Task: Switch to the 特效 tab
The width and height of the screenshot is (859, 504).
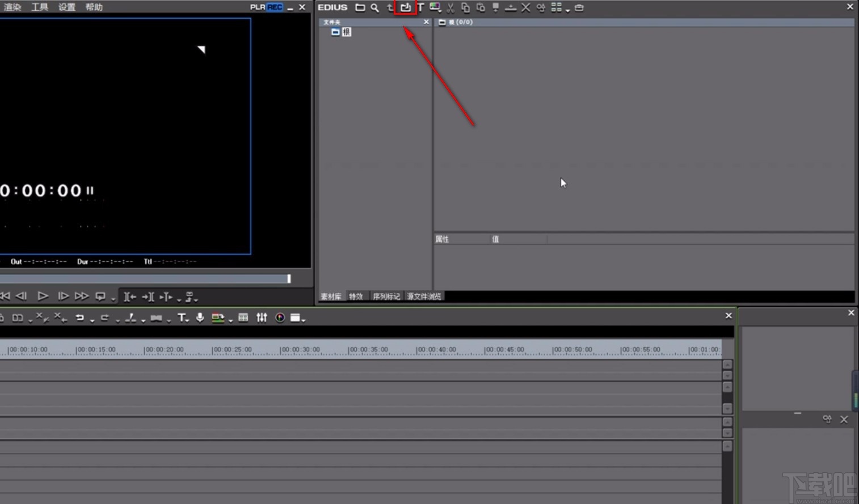Action: [x=356, y=297]
